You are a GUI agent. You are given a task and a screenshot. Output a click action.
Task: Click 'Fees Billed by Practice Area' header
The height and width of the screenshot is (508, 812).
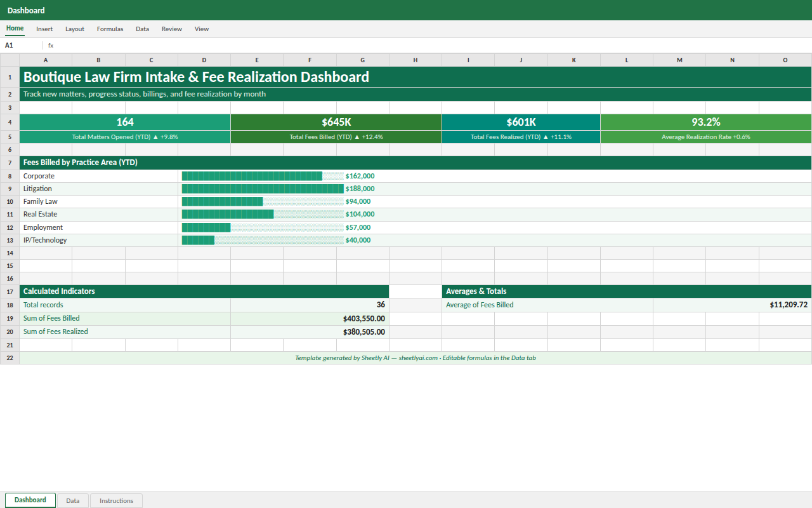click(x=416, y=163)
